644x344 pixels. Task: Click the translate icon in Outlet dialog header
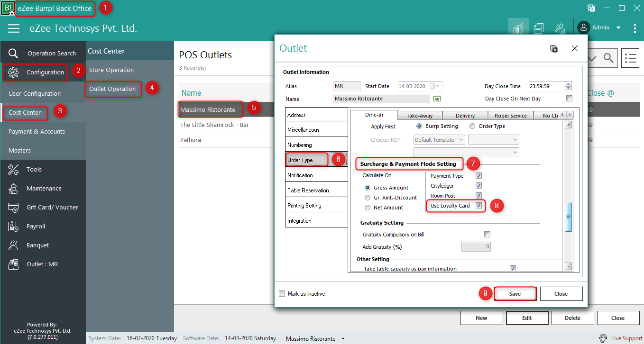tap(554, 48)
